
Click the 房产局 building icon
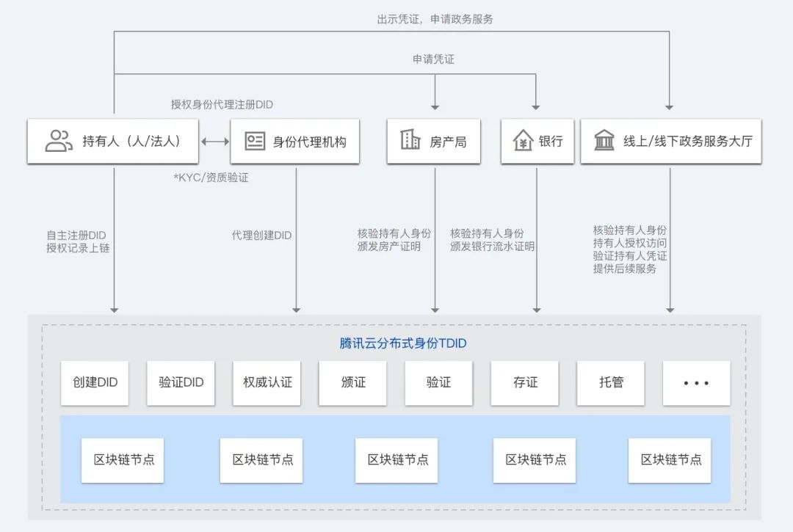(x=409, y=139)
